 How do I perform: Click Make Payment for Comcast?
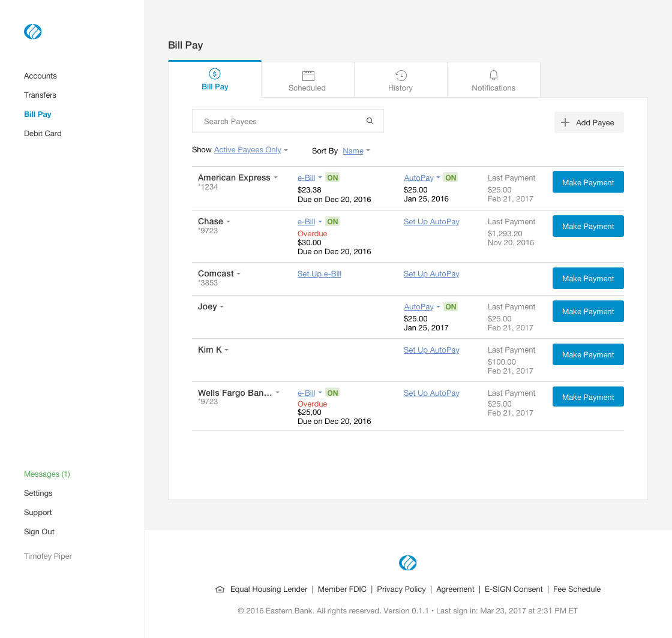[x=588, y=278]
